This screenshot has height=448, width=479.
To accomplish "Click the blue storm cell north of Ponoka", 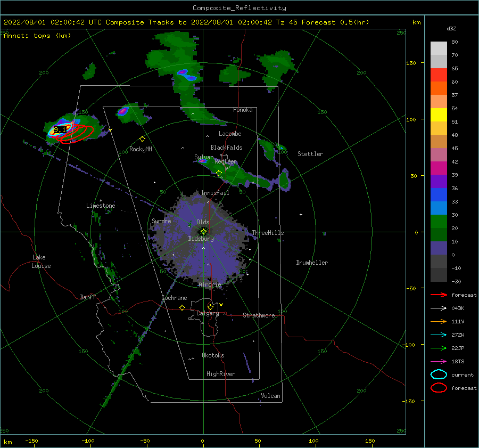I will coord(187,75).
